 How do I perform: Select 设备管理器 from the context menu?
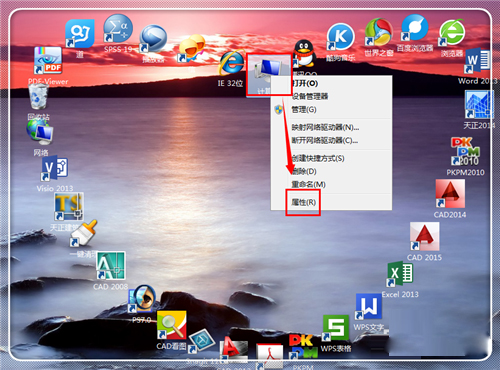coord(331,96)
